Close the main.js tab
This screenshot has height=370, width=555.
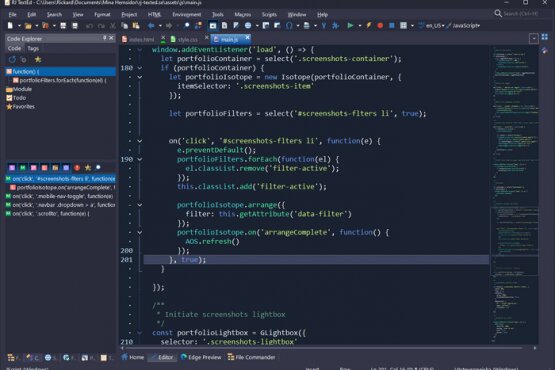(247, 37)
